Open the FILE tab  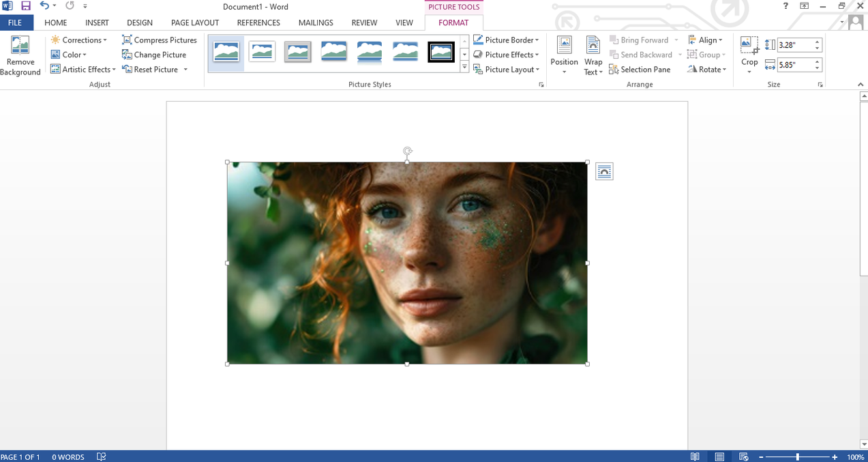click(x=16, y=23)
